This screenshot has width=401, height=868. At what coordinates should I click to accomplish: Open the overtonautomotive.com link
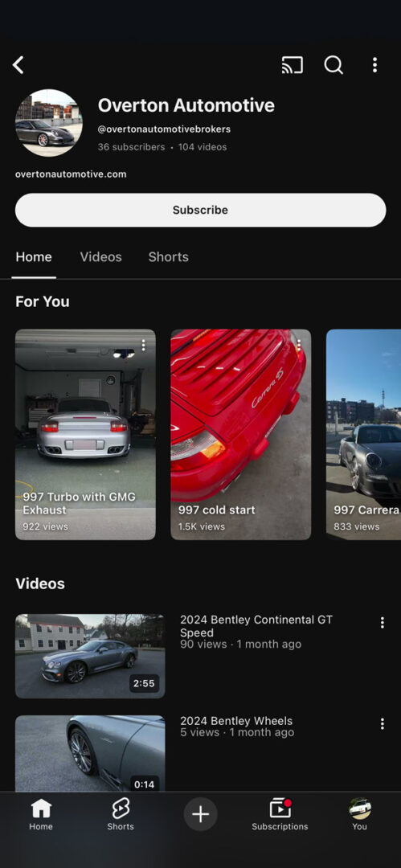point(71,174)
